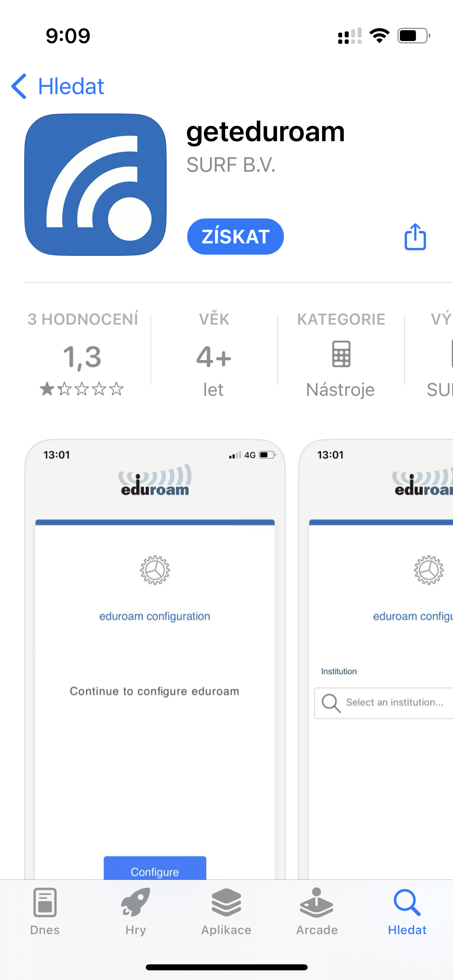This screenshot has height=980, width=453.
Task: Open the geteduroam app icon
Action: 95,185
